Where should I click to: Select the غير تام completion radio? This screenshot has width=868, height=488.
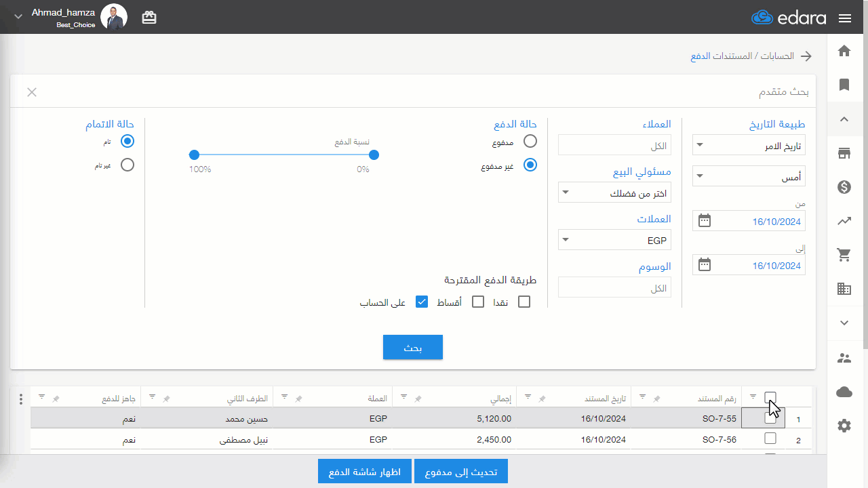(x=127, y=165)
